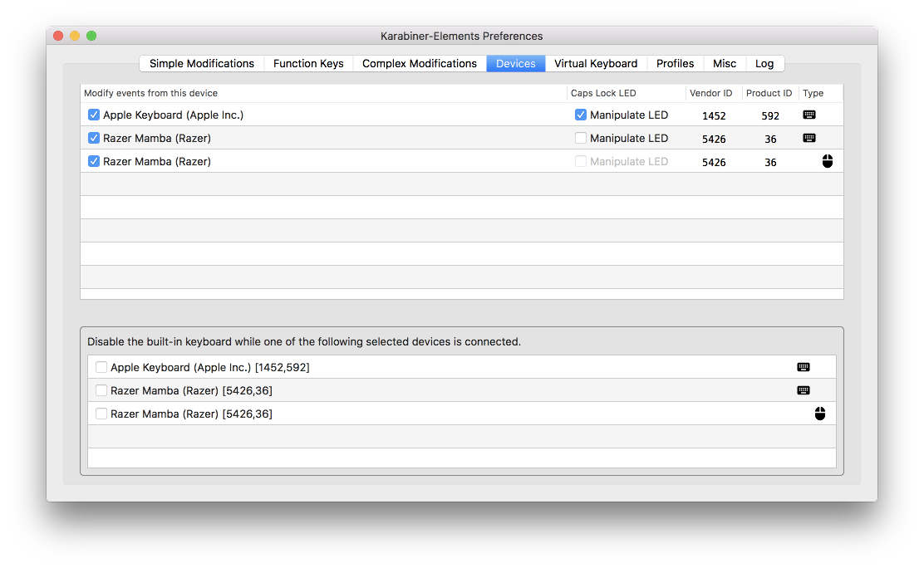Disable Manipulate LED for Apple Keyboard

(581, 115)
